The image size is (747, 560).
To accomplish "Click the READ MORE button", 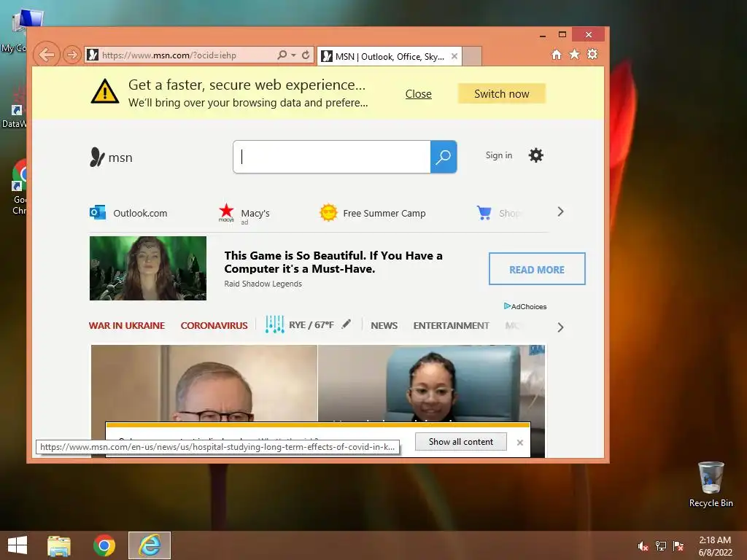I will (537, 269).
